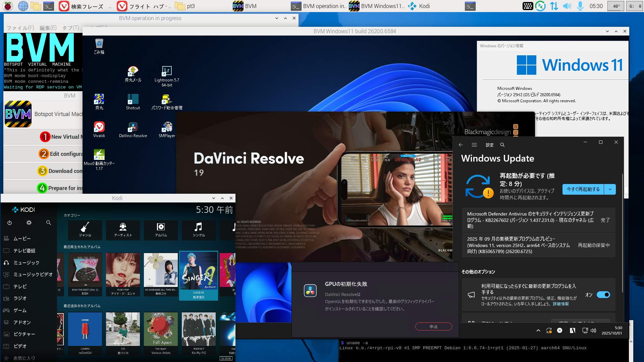
Task: Click the microphone icon in the top panel
Action: click(x=580, y=6)
